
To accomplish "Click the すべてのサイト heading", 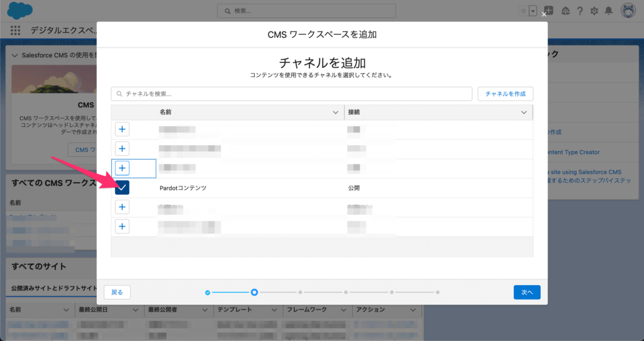I will [39, 266].
